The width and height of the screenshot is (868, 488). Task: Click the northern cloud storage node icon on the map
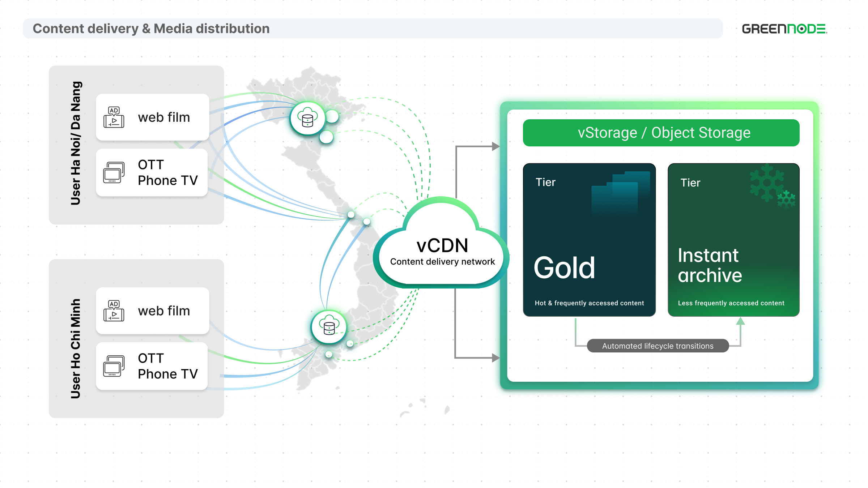[307, 118]
